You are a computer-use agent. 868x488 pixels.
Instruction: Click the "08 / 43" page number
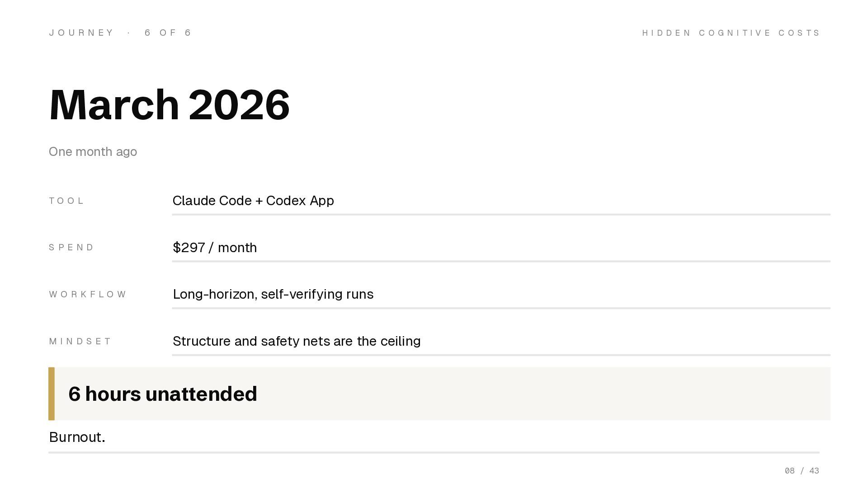(802, 471)
